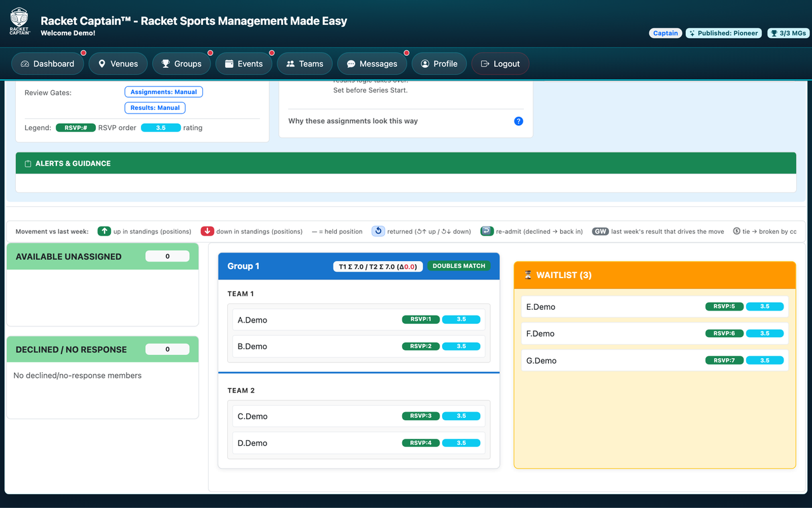Go to the Venues section
Screen dimensions: 812x508
118,63
